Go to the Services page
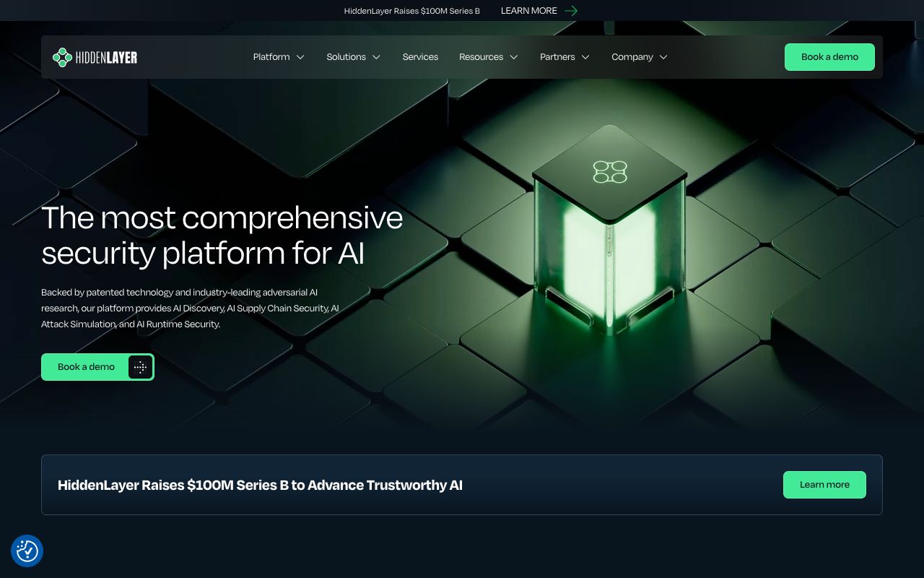 click(420, 57)
